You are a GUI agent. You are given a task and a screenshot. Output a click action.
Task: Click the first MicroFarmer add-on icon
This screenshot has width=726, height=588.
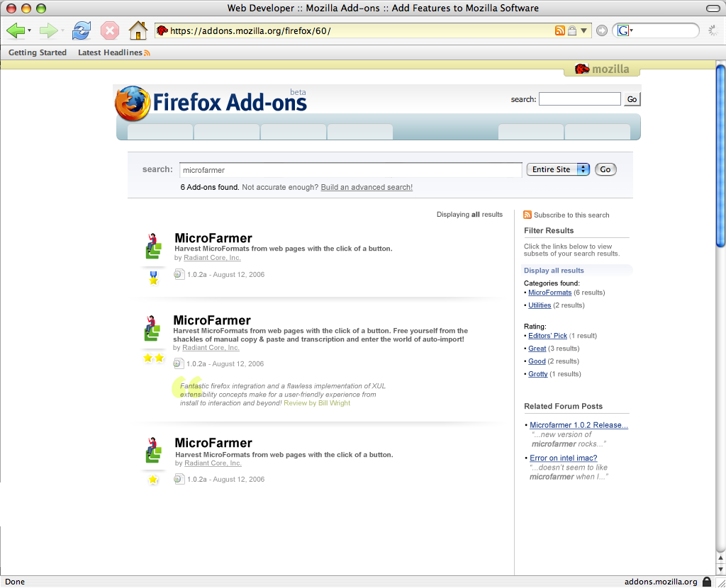tap(154, 246)
